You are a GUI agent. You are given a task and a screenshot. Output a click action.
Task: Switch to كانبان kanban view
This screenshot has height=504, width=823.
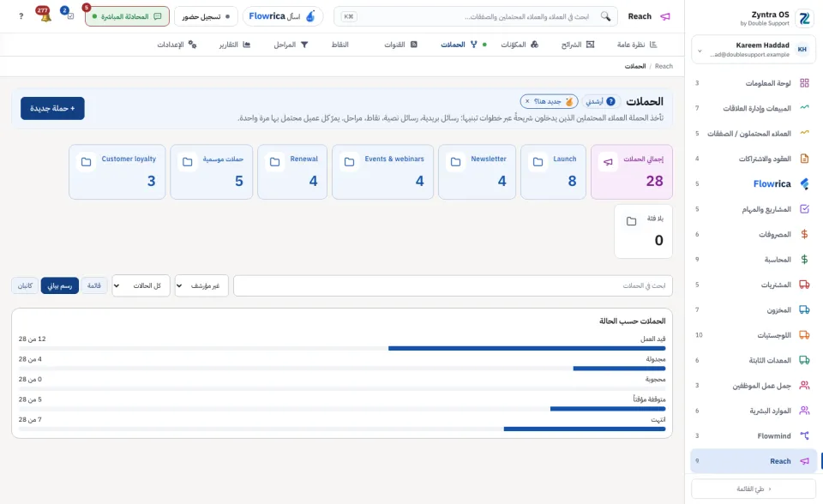(x=25, y=285)
